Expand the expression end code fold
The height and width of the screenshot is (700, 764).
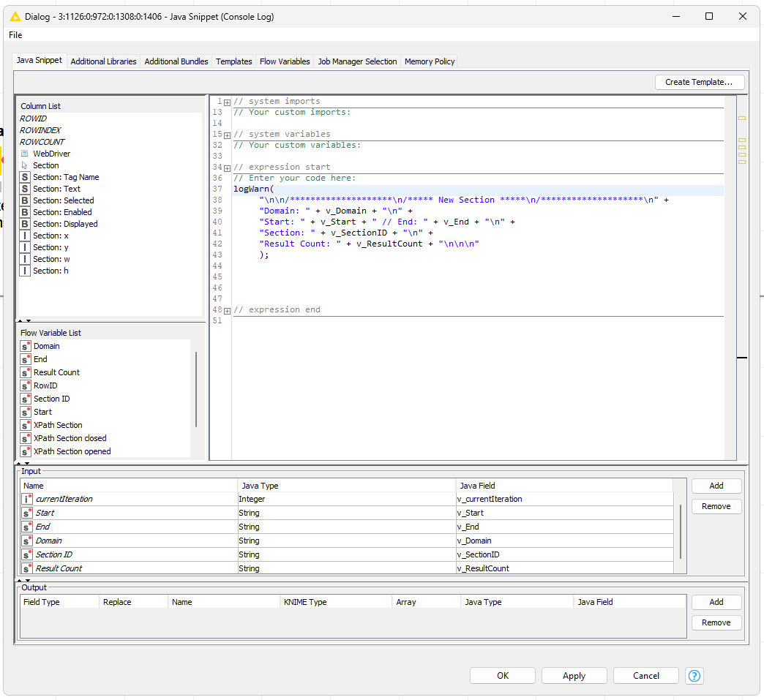tap(227, 310)
